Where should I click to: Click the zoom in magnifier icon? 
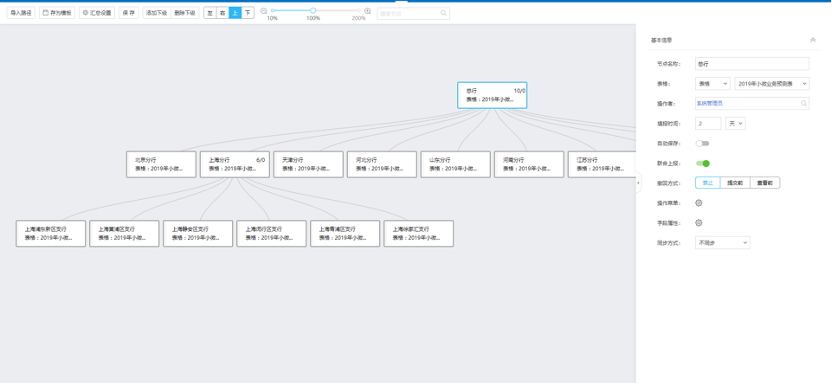pyautogui.click(x=368, y=11)
